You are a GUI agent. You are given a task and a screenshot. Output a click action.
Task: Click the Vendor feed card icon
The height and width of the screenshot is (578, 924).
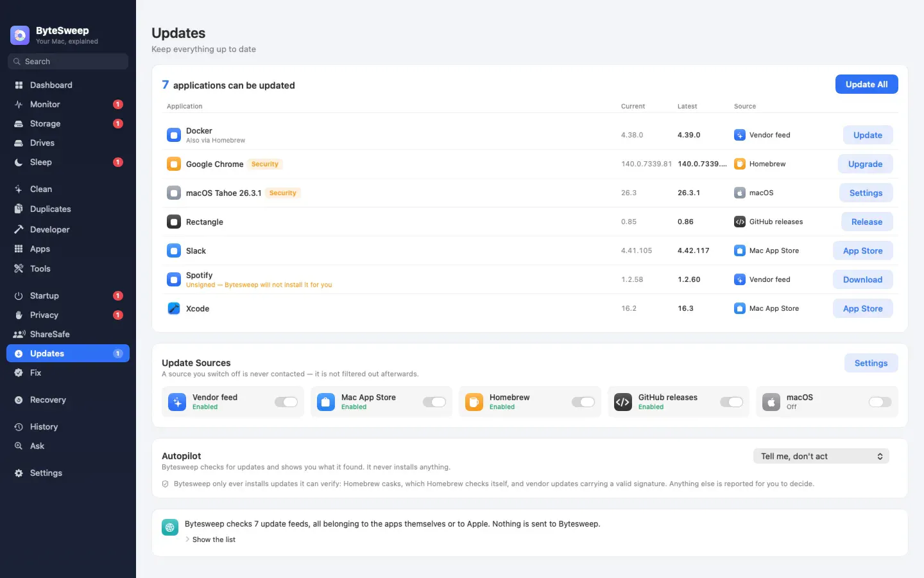pos(177,402)
